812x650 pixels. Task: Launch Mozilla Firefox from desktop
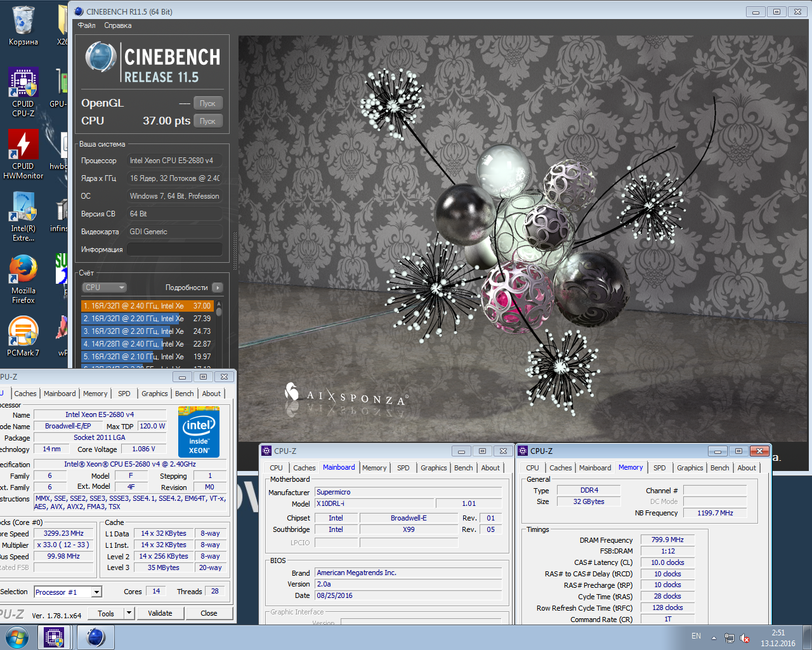[x=23, y=279]
